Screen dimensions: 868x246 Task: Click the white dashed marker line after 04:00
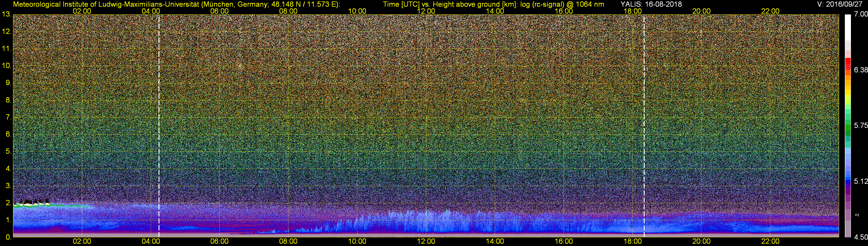pyautogui.click(x=159, y=126)
